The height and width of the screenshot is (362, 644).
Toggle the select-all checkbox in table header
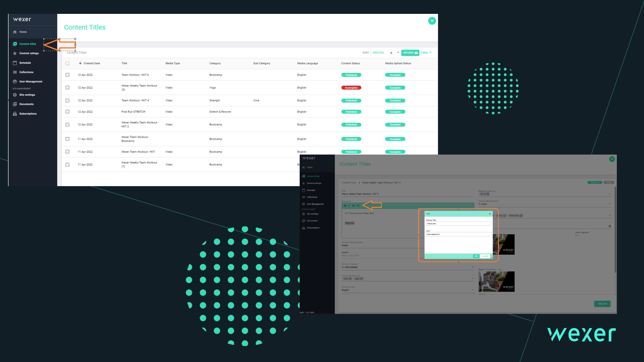tap(67, 64)
